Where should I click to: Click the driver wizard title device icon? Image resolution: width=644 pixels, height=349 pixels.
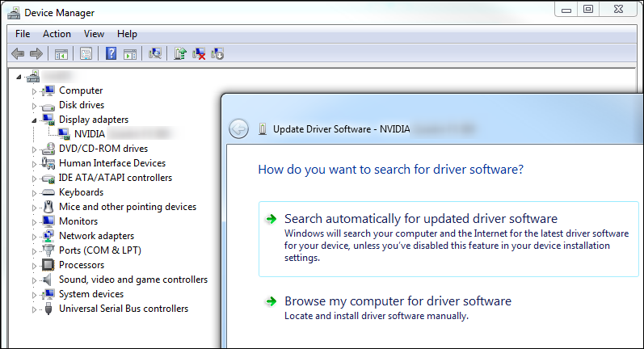tap(263, 129)
